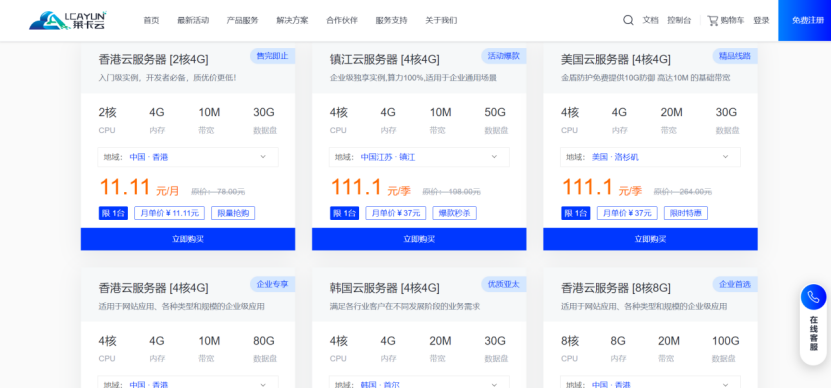Viewport: 831px width, 388px height.
Task: Open 最新活动 menu item
Action: (193, 20)
